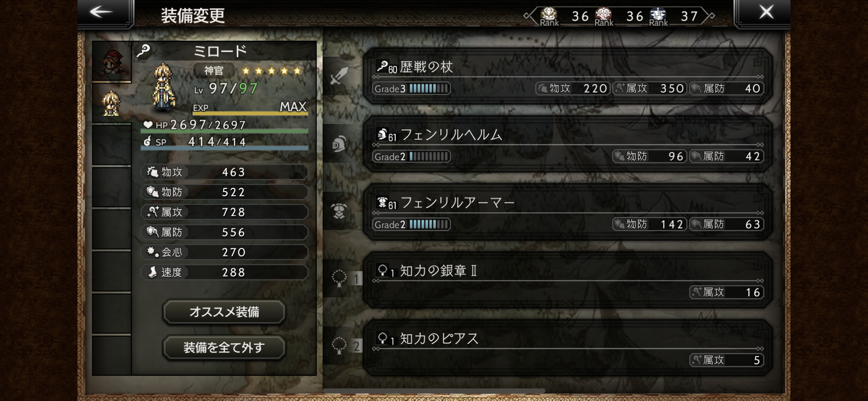This screenshot has height=401, width=868.
Task: Tap the right rank arrow chevron
Action: [709, 16]
